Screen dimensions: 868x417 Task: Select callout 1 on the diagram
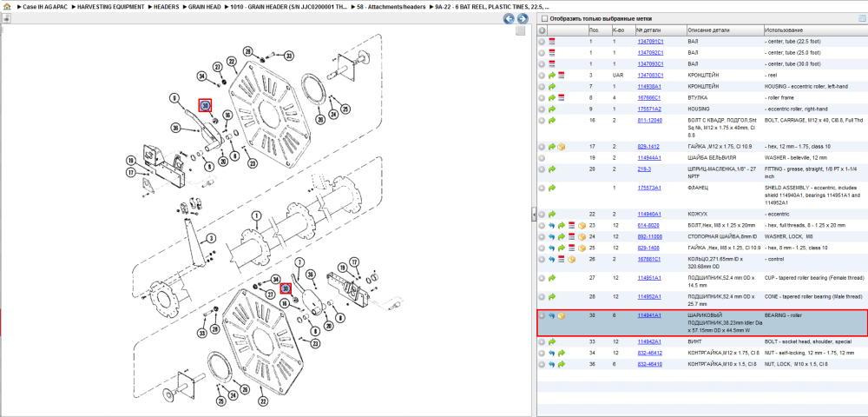[x=256, y=215]
